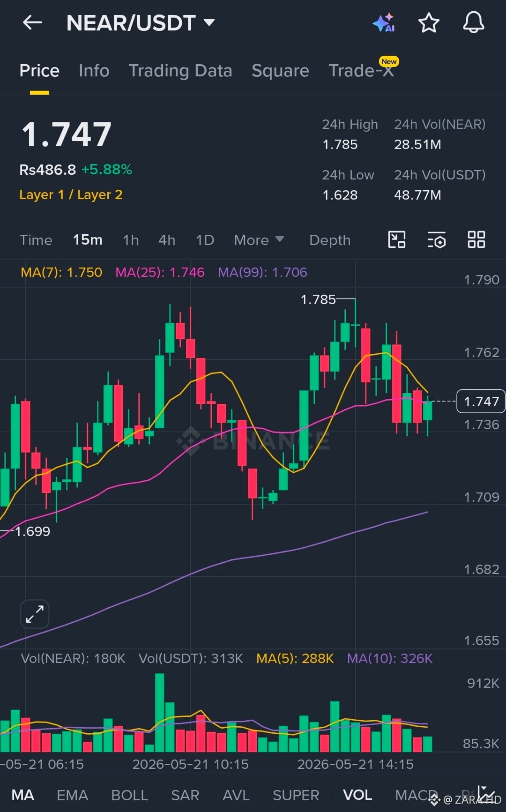The width and height of the screenshot is (506, 812).
Task: Open NEAR/USDT pair selector dropdown
Action: click(141, 22)
